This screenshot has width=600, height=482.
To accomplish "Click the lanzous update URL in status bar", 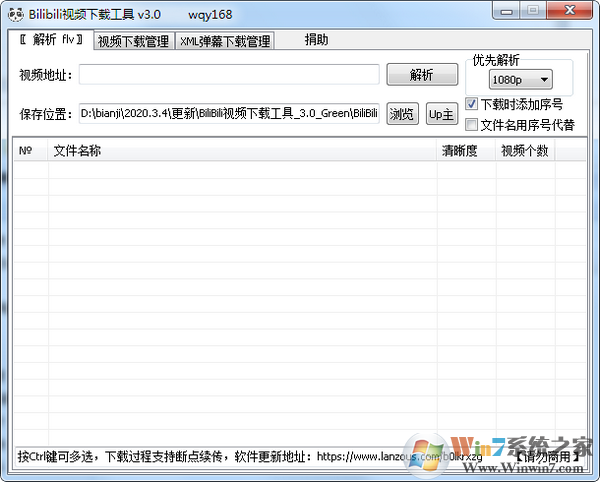I will [399, 456].
